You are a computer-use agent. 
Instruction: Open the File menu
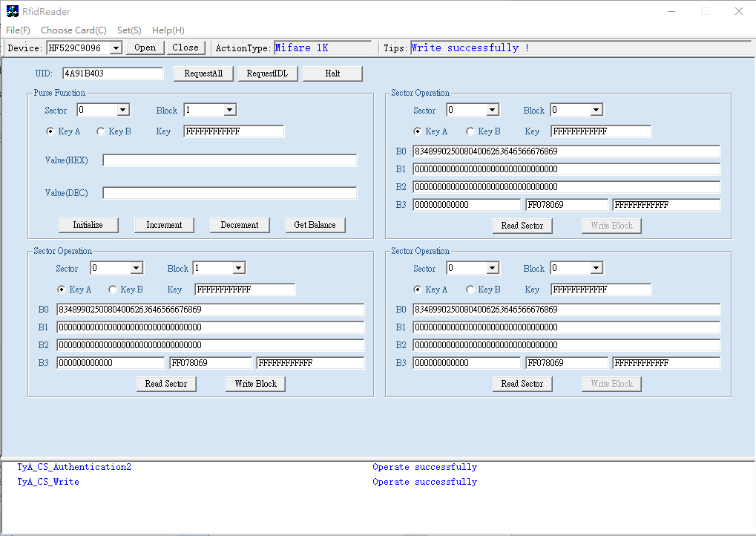tap(18, 30)
